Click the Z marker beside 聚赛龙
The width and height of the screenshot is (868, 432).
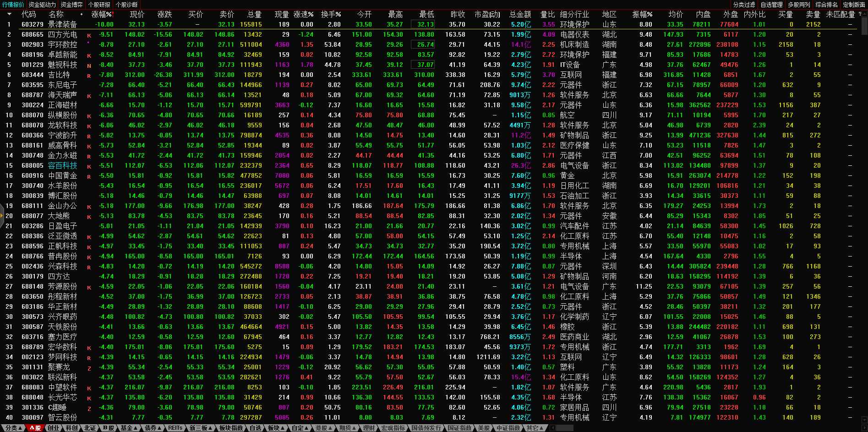pyautogui.click(x=89, y=368)
